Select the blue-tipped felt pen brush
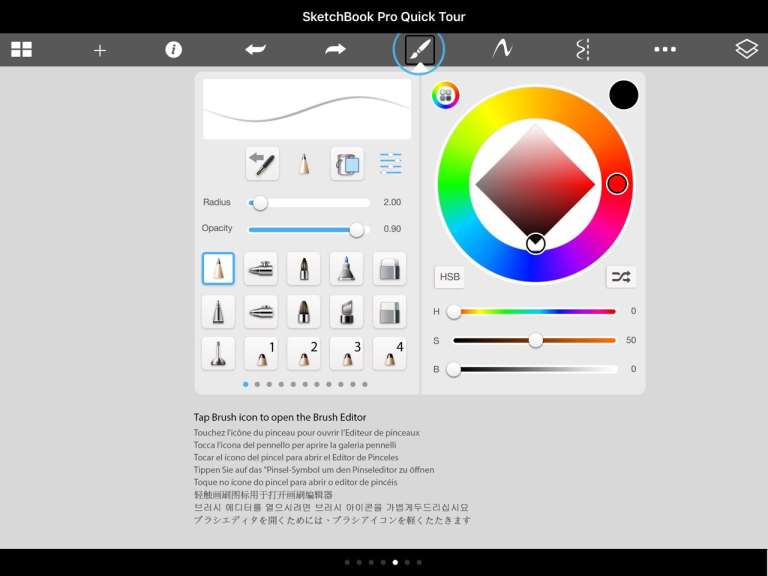The image size is (768, 576). pyautogui.click(x=347, y=268)
